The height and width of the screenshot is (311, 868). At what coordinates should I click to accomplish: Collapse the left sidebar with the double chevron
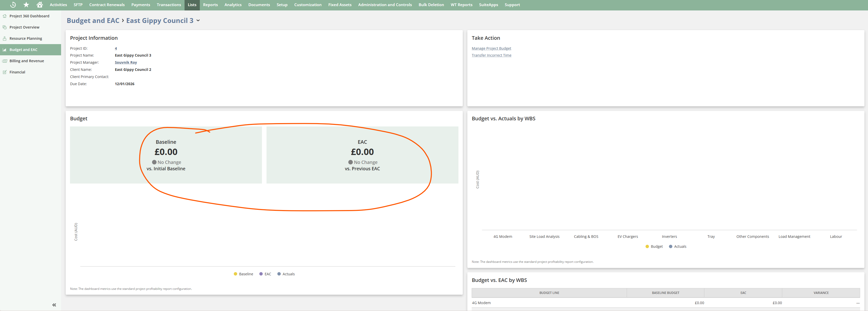[54, 305]
